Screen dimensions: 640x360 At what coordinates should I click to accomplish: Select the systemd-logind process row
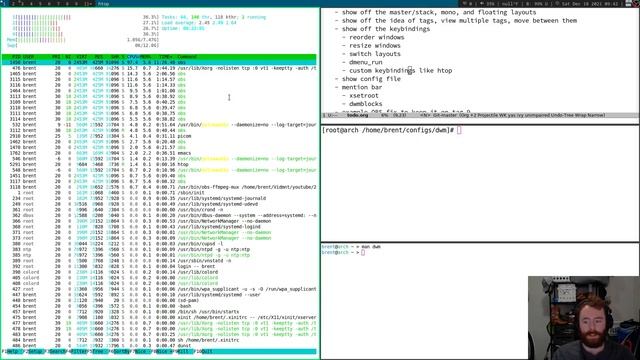point(159,227)
